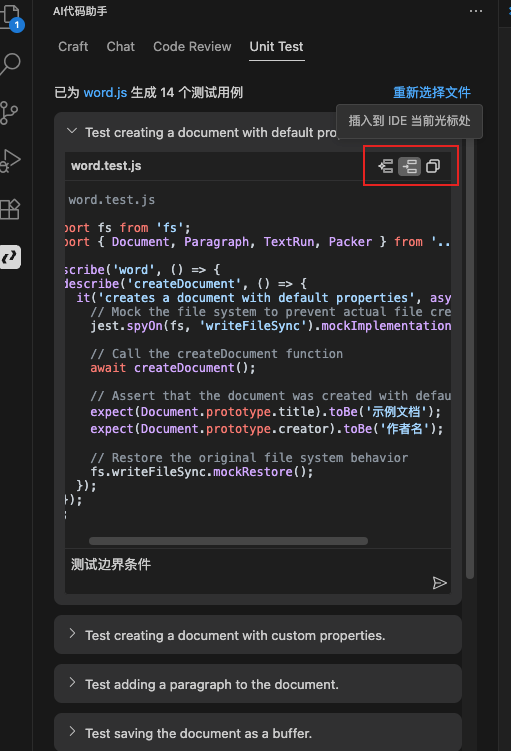Copy the word.test.js code block
This screenshot has width=511, height=751.
click(433, 166)
